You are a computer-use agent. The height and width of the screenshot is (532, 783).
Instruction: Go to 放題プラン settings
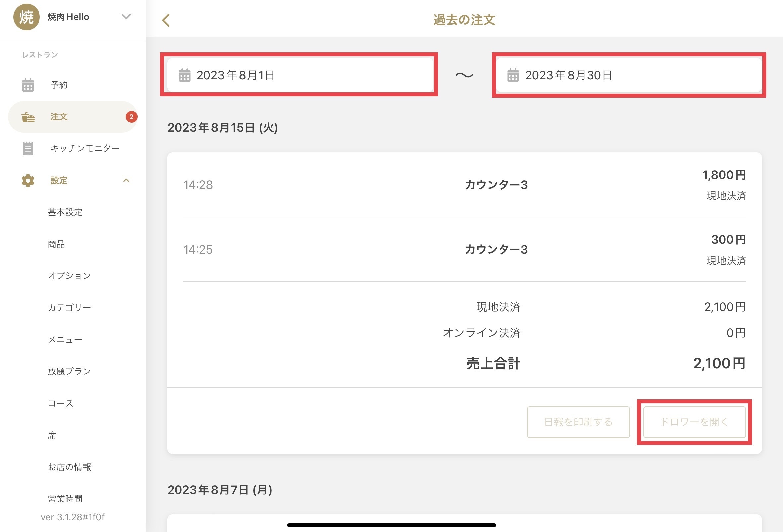point(69,371)
